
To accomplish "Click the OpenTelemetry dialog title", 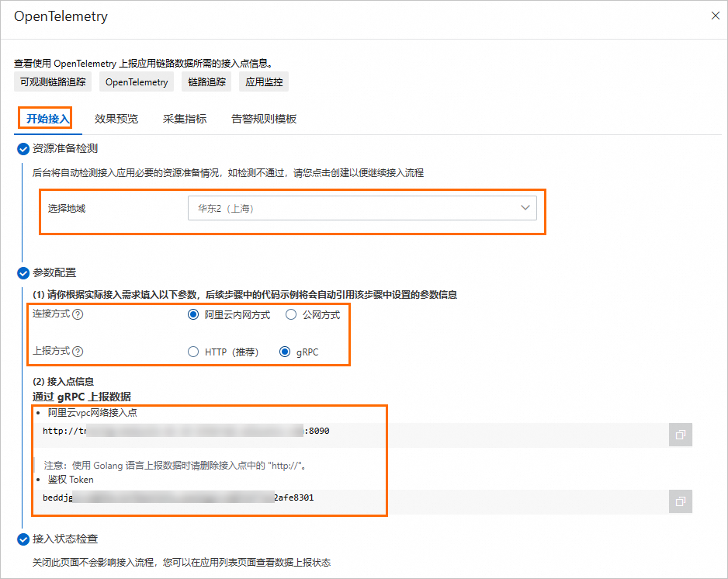I will coord(61,16).
